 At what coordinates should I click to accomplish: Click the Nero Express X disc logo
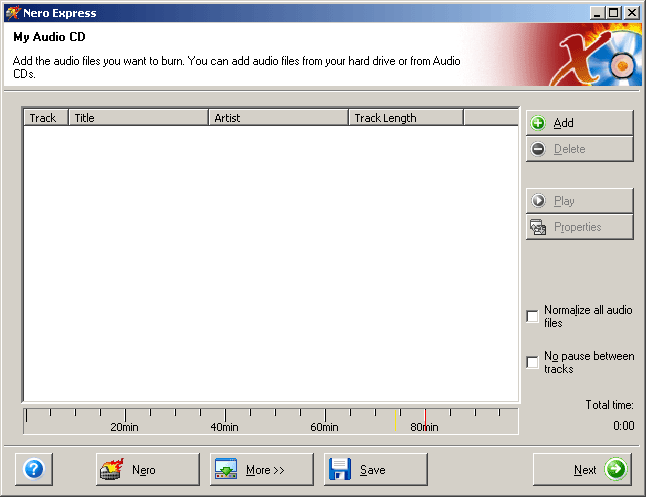[x=596, y=55]
